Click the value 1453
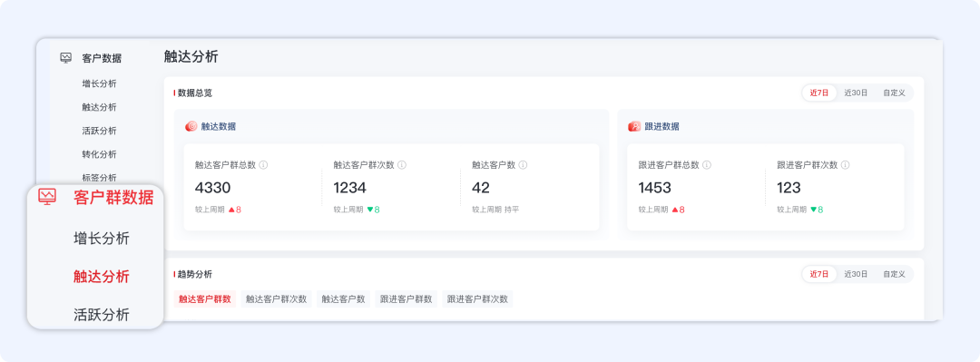The width and height of the screenshot is (980, 362). (654, 188)
